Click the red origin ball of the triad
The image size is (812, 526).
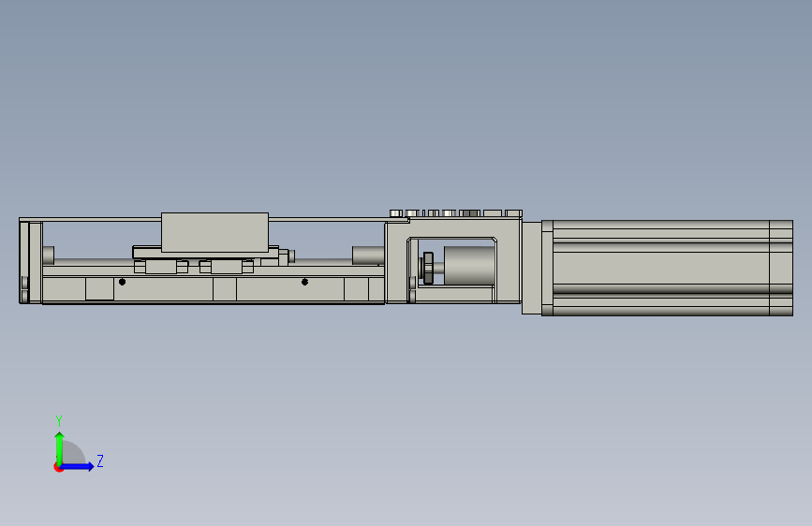[58, 467]
